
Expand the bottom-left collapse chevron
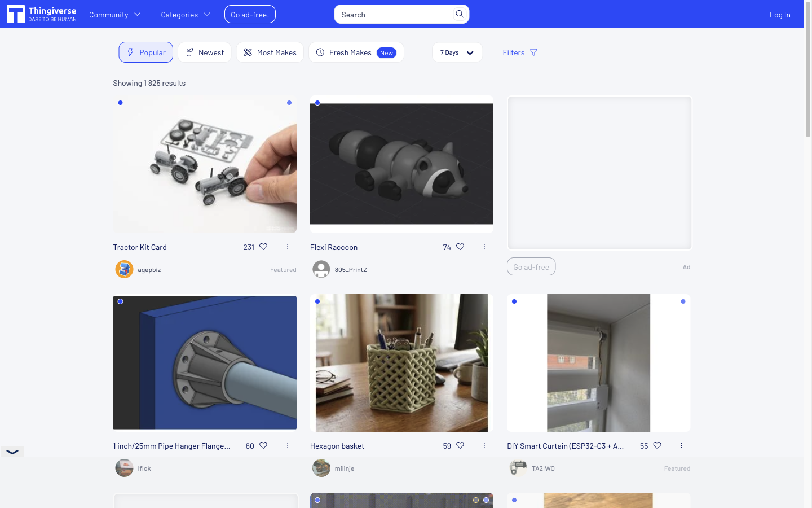click(x=12, y=452)
